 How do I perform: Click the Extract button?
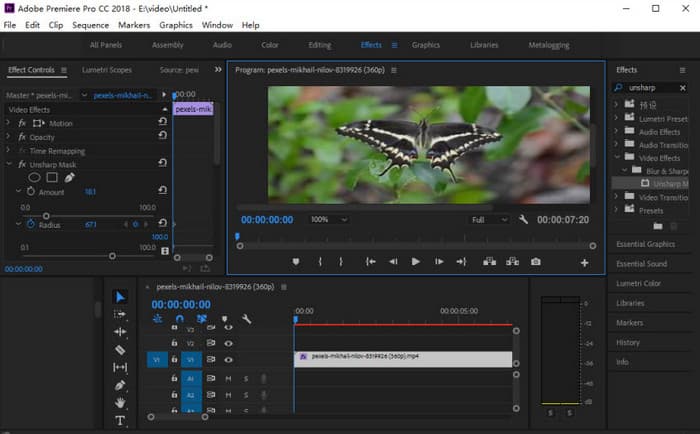512,262
